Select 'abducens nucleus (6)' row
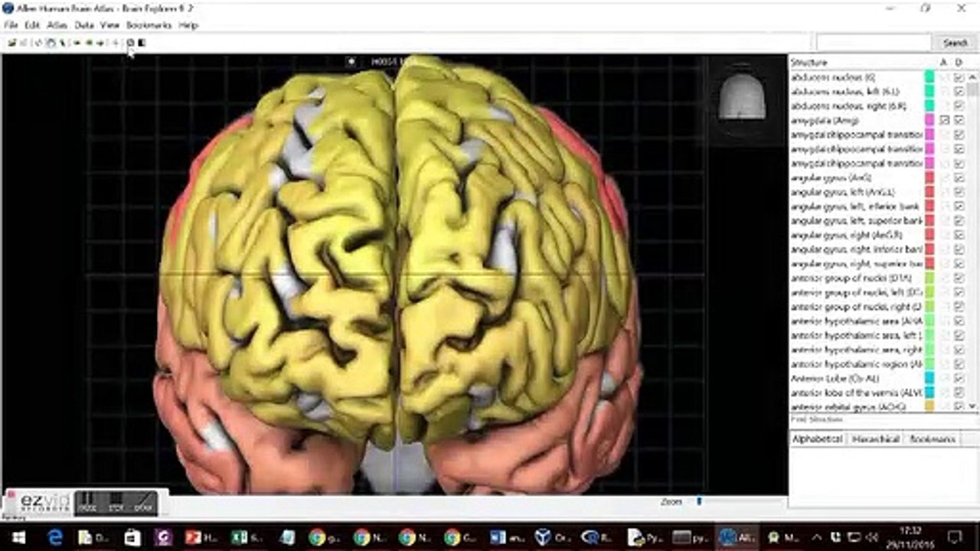 coord(879,77)
